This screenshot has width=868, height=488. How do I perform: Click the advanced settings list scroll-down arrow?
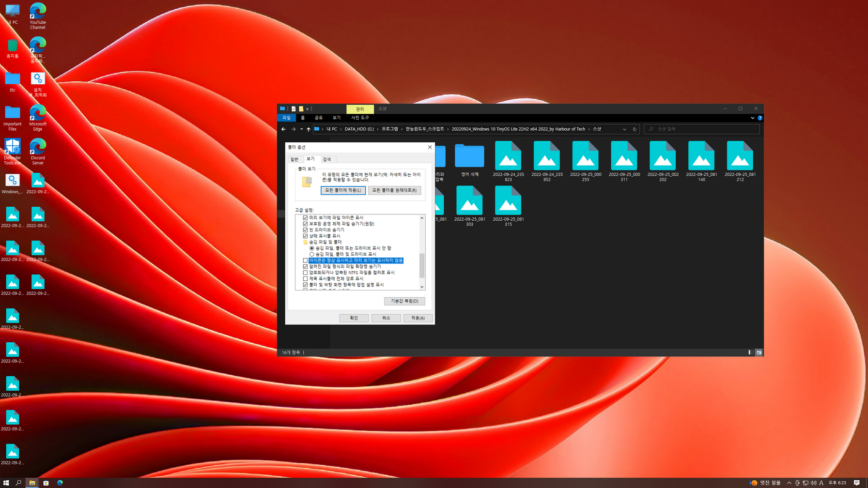tap(422, 287)
